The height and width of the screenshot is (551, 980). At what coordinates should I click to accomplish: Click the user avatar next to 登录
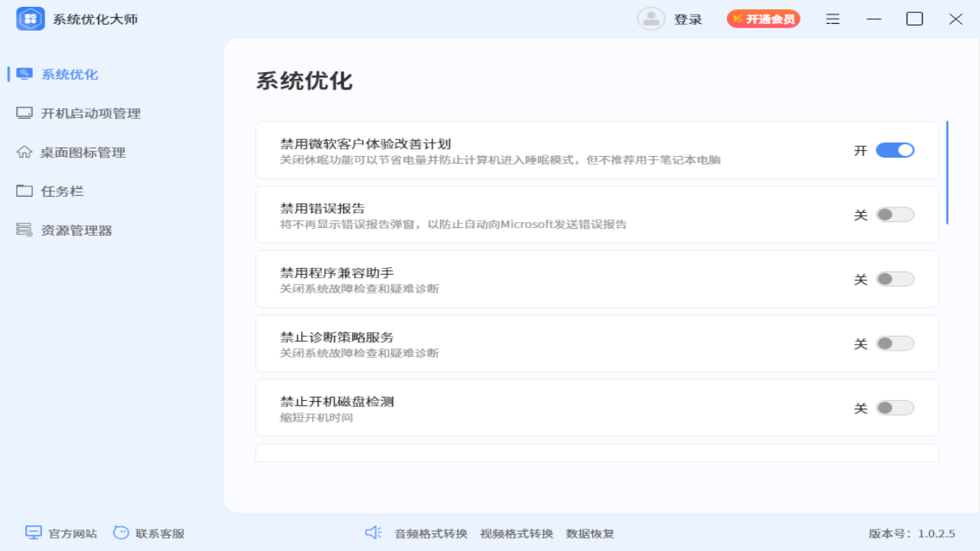click(x=652, y=18)
